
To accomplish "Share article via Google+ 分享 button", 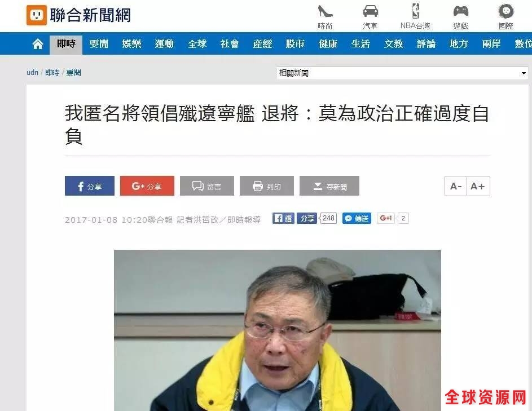I will coord(147,186).
